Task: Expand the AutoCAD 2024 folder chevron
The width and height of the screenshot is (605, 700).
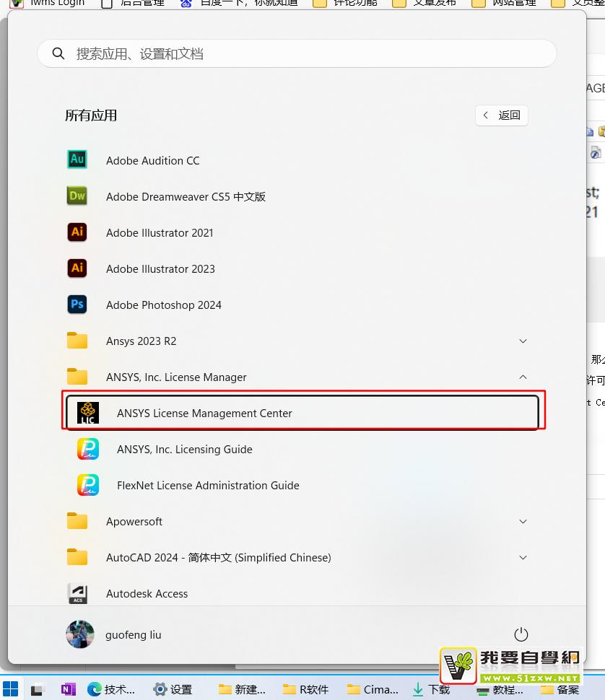Action: pyautogui.click(x=523, y=557)
